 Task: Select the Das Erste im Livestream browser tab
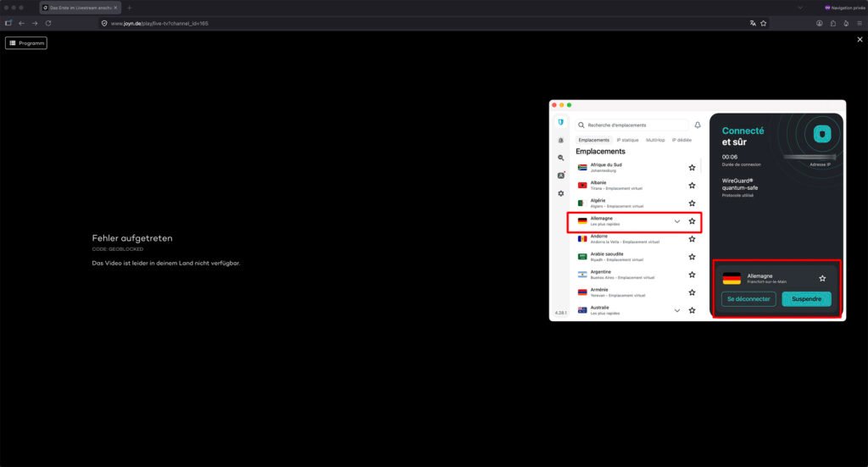click(81, 8)
